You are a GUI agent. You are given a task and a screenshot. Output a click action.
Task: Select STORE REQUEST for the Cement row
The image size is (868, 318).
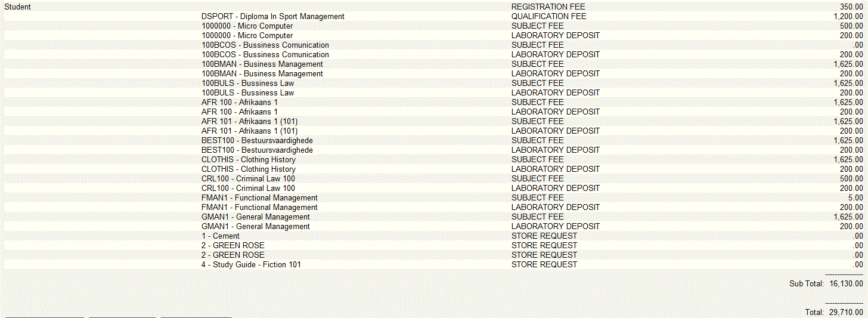tap(544, 236)
